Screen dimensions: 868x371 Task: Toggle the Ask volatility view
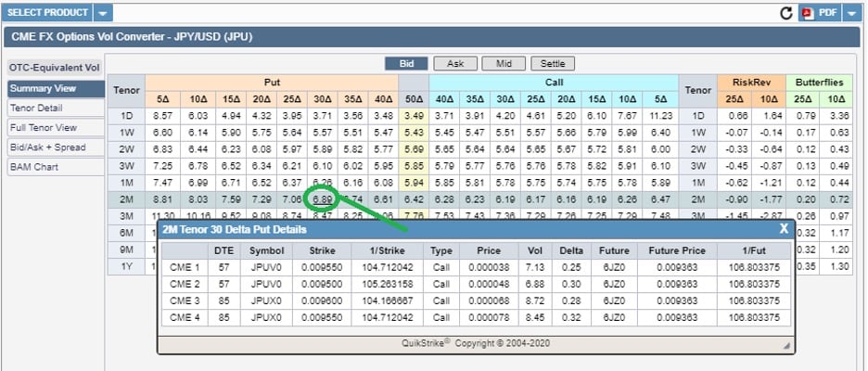(x=455, y=64)
